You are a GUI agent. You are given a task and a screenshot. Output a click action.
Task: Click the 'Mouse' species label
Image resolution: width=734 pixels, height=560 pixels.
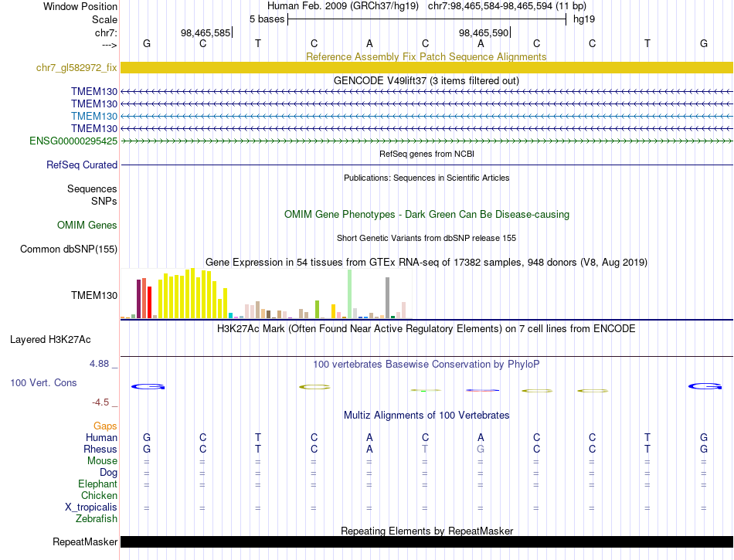102,461
